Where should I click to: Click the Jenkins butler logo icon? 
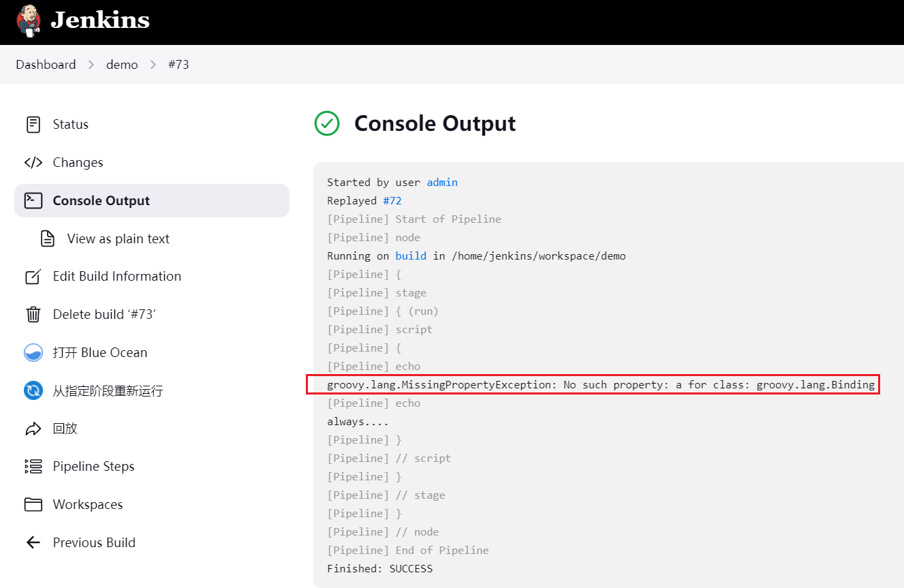29,20
